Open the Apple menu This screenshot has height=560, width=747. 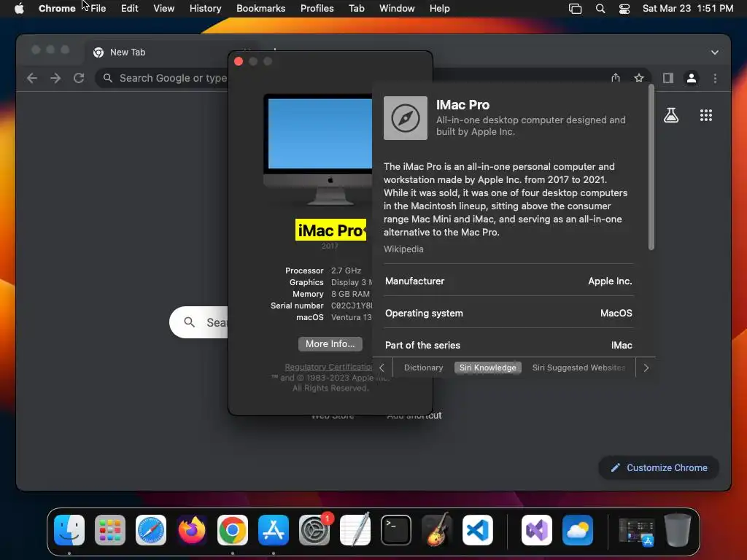19,9
